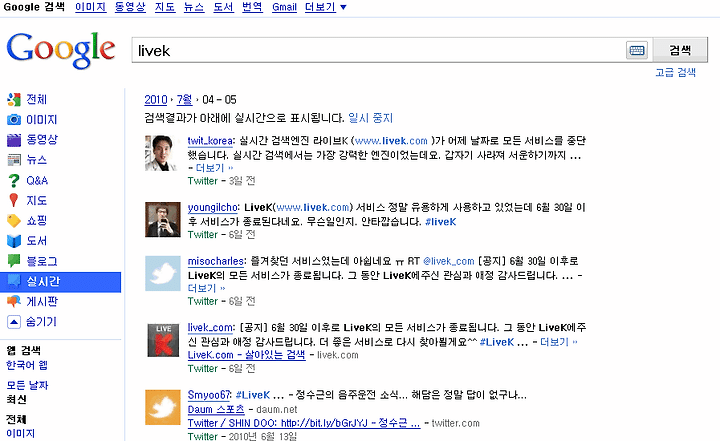720x441 pixels.
Task: Click the yellow price tag shopping icon
Action: [x=14, y=220]
